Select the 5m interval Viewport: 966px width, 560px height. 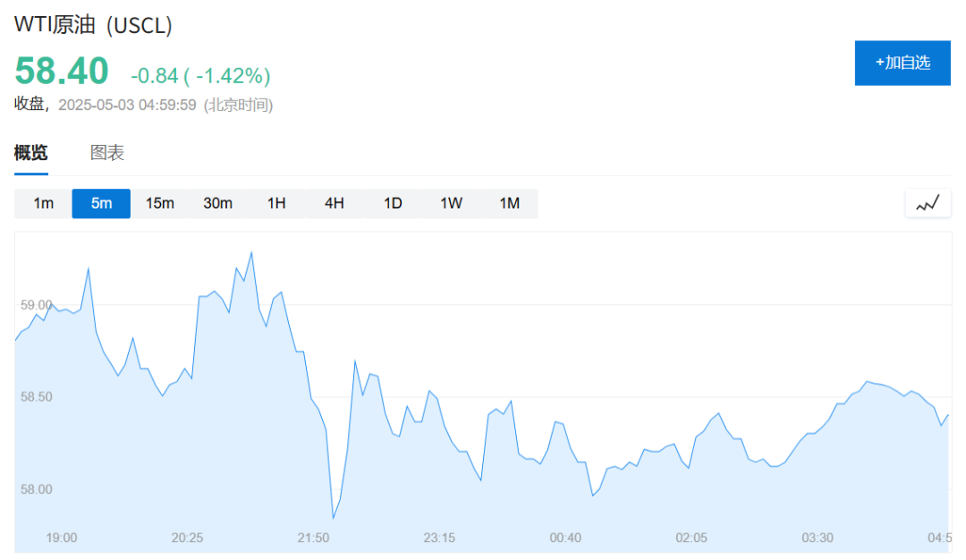(101, 203)
